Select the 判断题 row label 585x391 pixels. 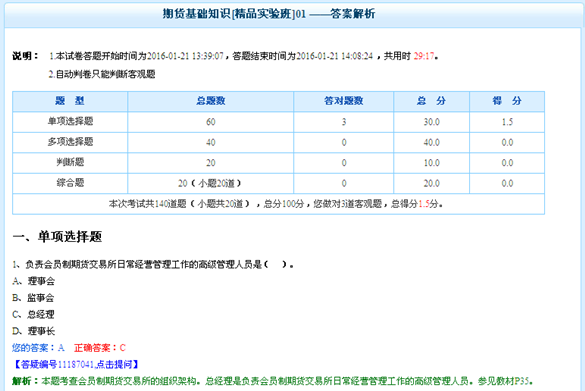(x=70, y=163)
